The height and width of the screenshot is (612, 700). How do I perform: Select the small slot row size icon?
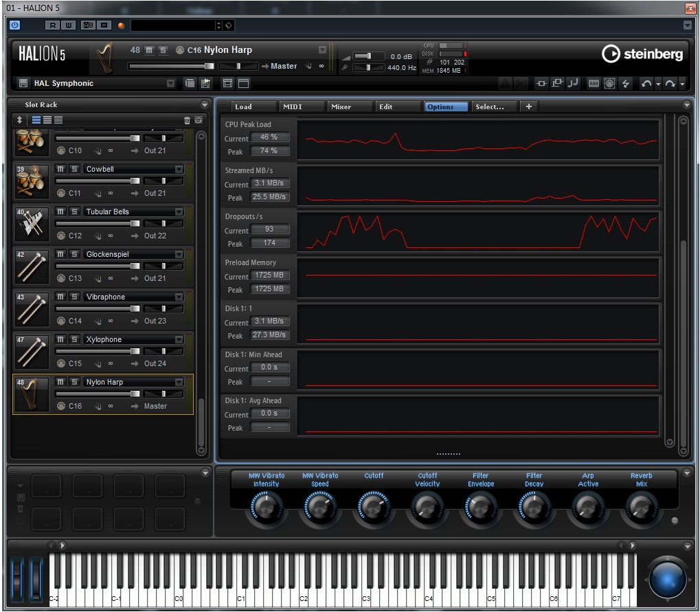point(58,120)
